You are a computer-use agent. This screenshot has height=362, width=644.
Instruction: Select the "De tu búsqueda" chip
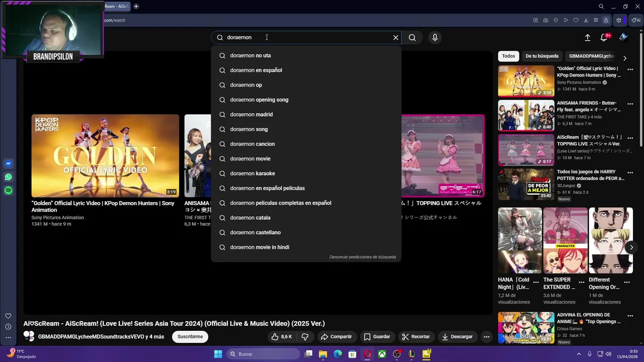click(542, 56)
